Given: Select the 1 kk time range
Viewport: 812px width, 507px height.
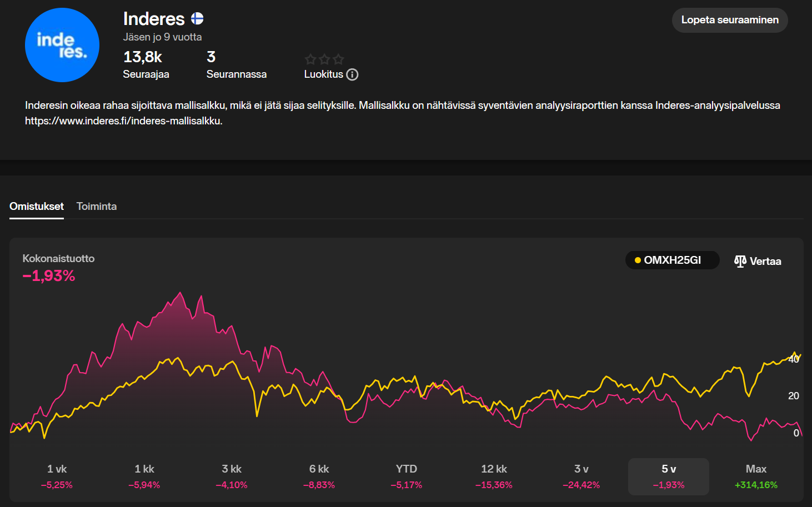Looking at the screenshot, I should [x=144, y=476].
